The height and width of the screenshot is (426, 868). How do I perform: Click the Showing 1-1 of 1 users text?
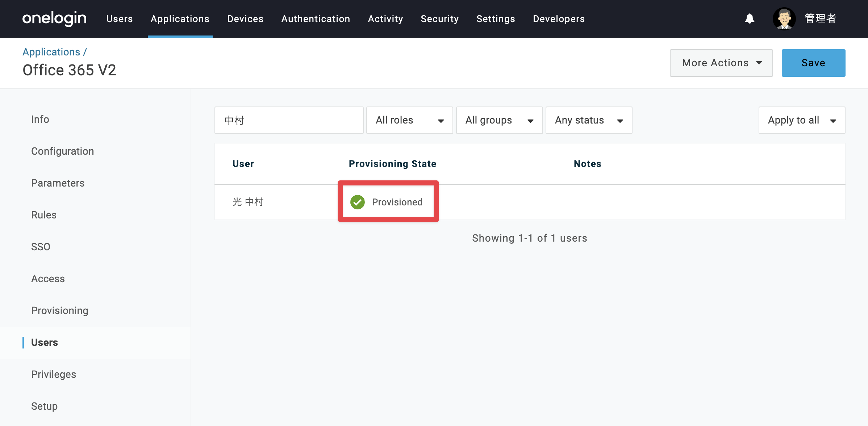(530, 238)
